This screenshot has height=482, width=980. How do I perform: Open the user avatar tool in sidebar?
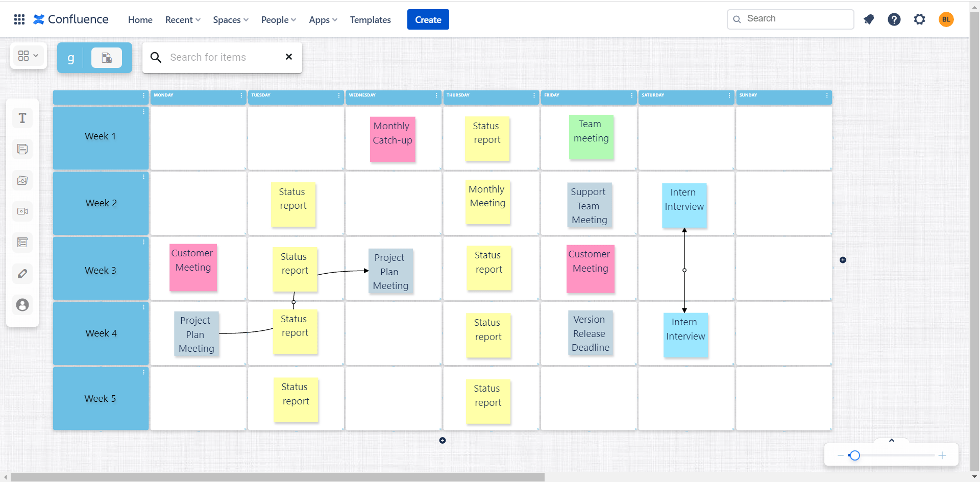point(22,305)
